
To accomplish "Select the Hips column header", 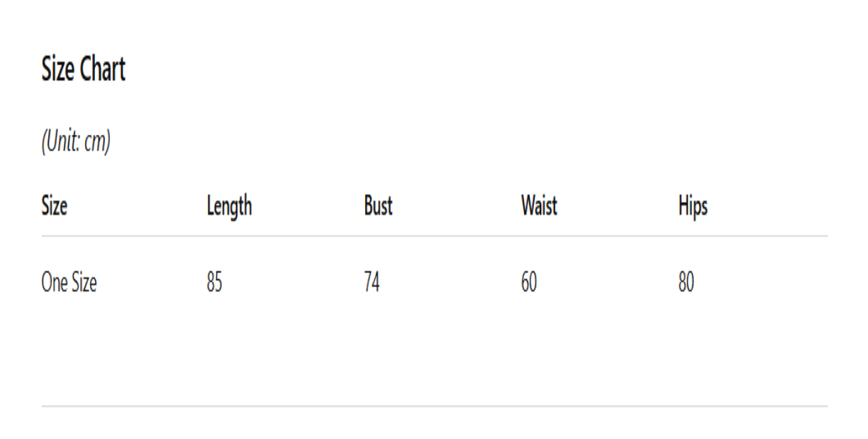I will click(693, 206).
